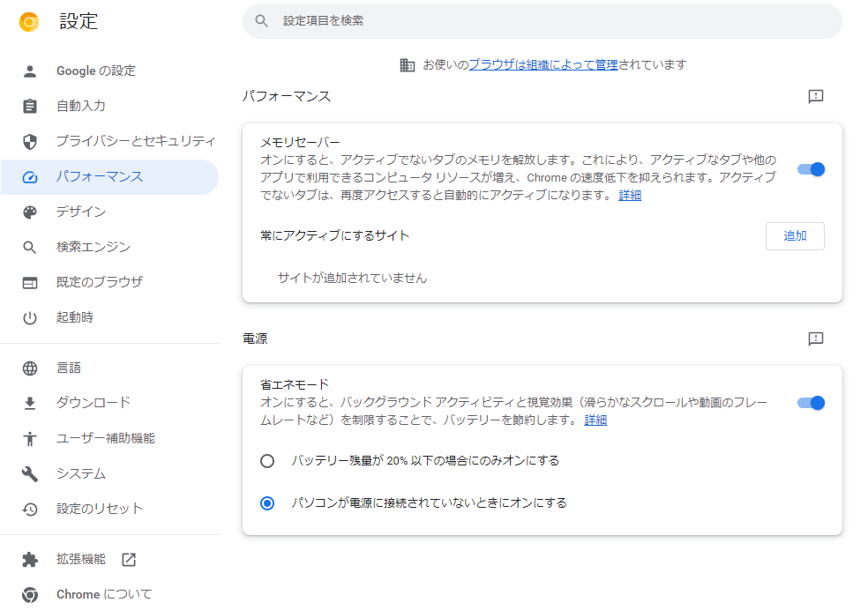Select バッテリー残量が 20% 以下 radio option

267,461
